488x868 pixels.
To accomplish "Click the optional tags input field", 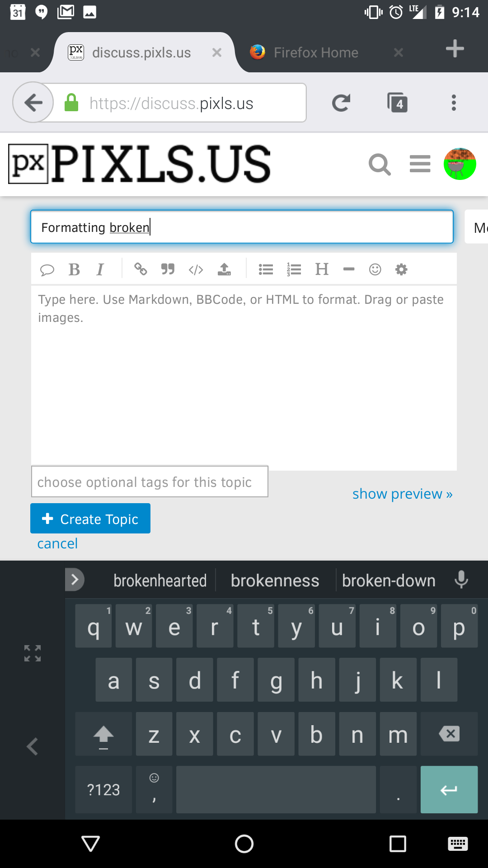I will point(149,481).
